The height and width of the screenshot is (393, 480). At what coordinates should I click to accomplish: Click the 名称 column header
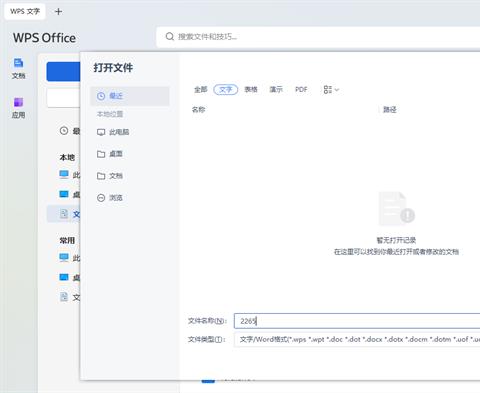click(199, 109)
